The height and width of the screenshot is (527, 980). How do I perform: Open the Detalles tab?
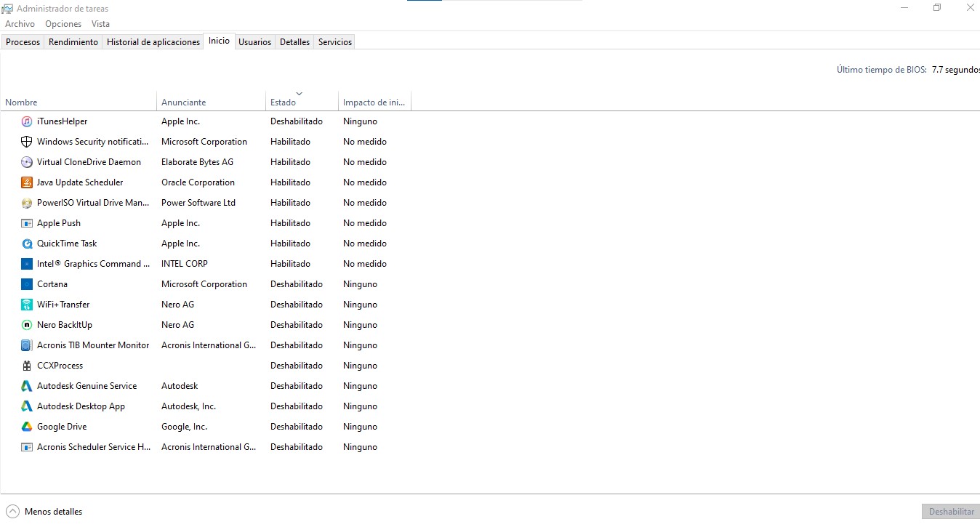[295, 42]
